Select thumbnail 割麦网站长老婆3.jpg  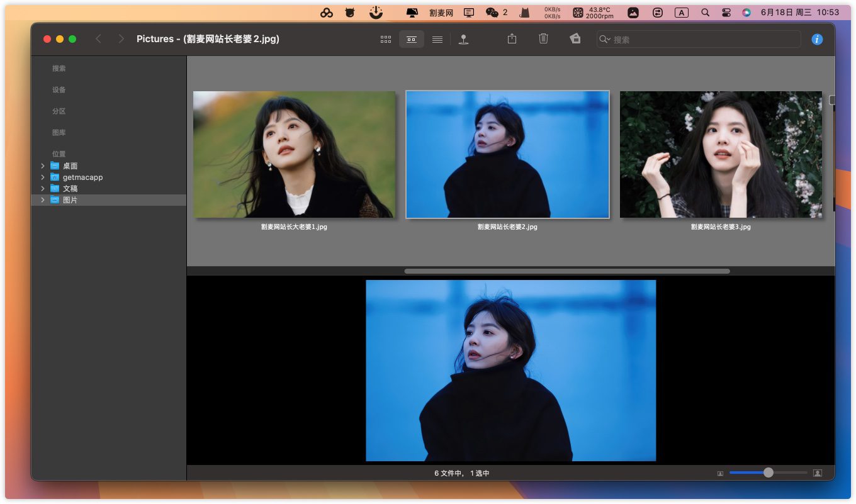(x=721, y=155)
